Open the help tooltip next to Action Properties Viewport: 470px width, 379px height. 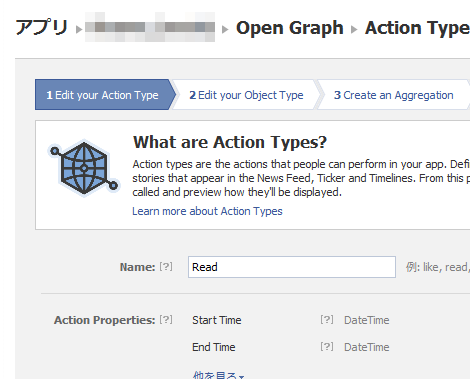166,320
